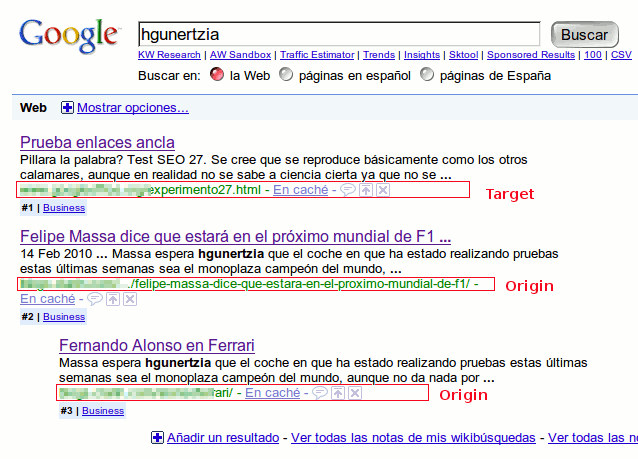The height and width of the screenshot is (459, 638).
Task: Click the plus icon next to Mostrar opciones
Action: tap(67, 108)
